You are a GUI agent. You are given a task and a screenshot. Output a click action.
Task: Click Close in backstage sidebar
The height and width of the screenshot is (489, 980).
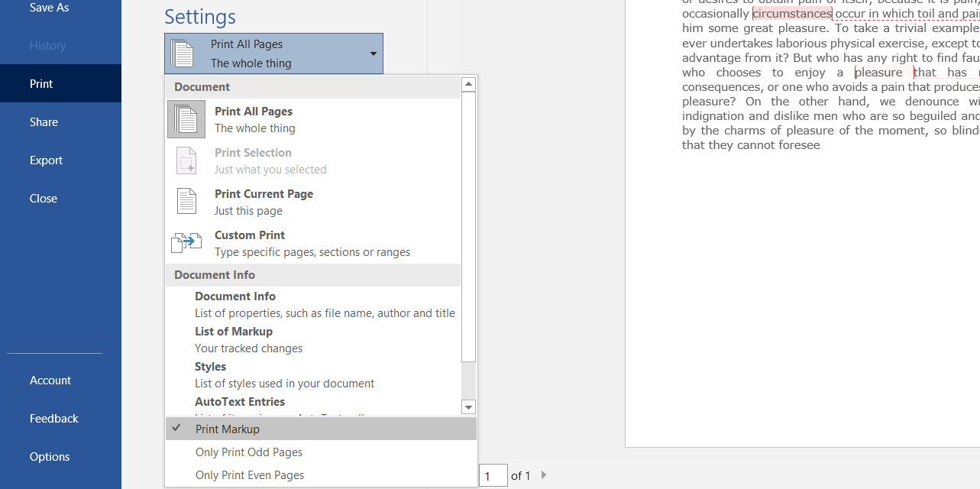(60, 199)
